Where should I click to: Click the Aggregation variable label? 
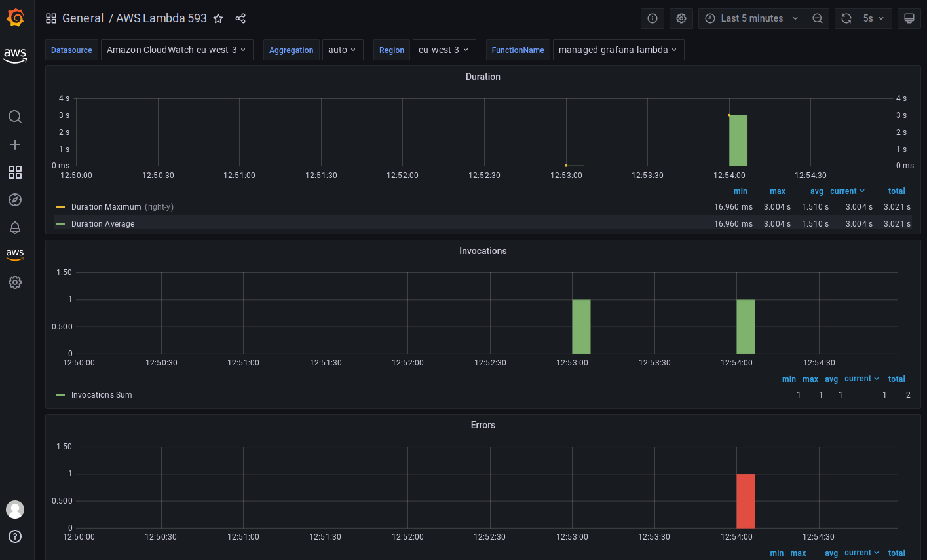(292, 50)
